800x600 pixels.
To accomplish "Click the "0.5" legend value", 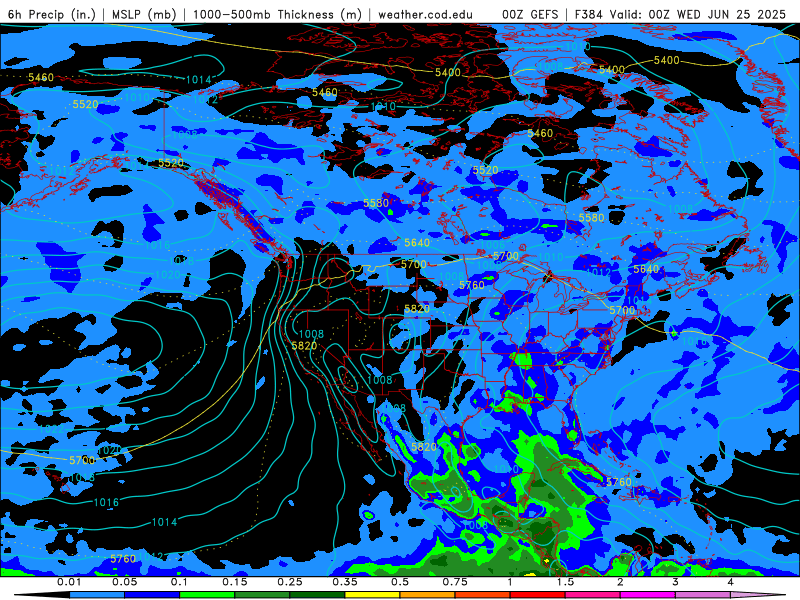I will click(400, 582).
